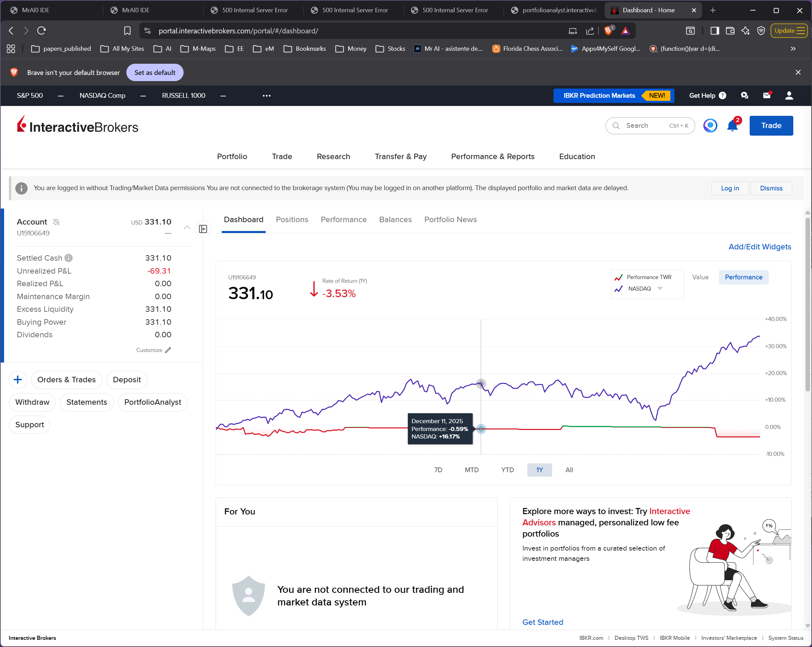This screenshot has height=647, width=812.
Task: Switch to the Balances tab
Action: tap(395, 219)
